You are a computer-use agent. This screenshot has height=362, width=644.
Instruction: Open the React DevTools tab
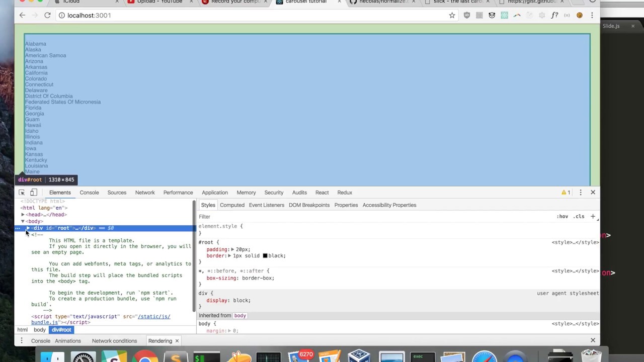click(x=322, y=193)
